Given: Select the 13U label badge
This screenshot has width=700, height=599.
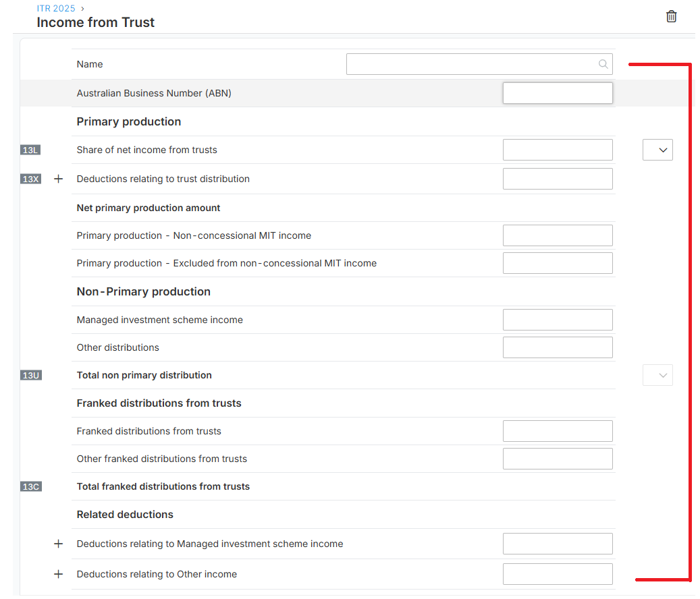Looking at the screenshot, I should pos(31,375).
